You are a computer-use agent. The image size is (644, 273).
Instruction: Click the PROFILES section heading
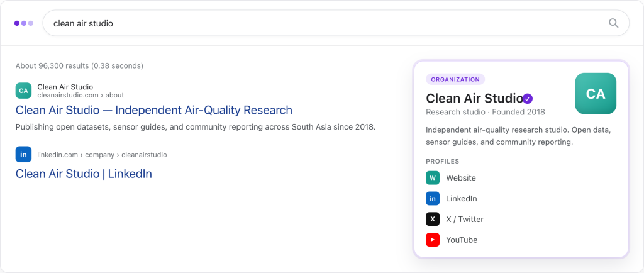pyautogui.click(x=442, y=161)
